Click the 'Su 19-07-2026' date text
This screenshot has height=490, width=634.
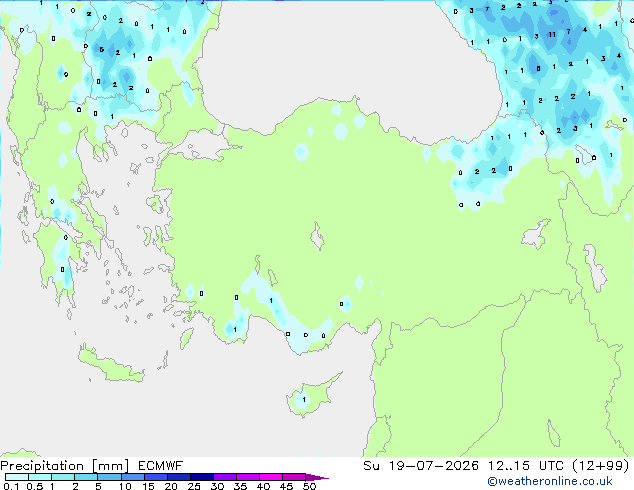pyautogui.click(x=421, y=466)
